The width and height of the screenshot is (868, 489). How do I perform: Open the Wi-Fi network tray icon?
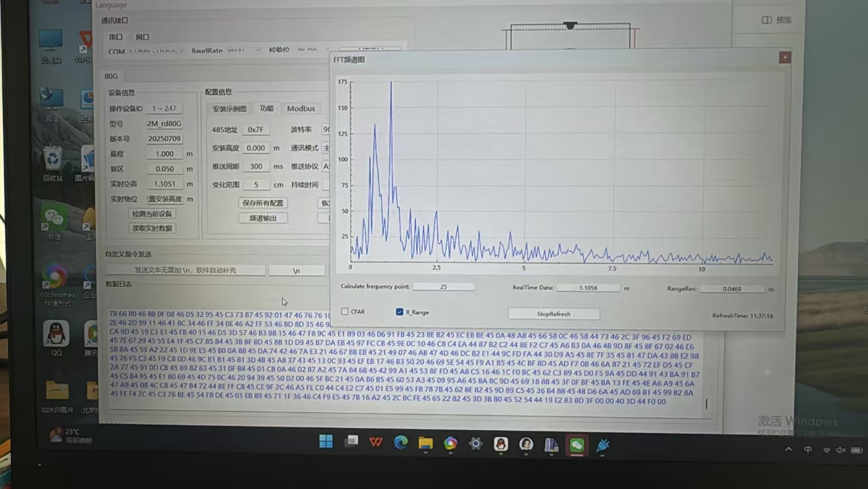pyautogui.click(x=826, y=450)
